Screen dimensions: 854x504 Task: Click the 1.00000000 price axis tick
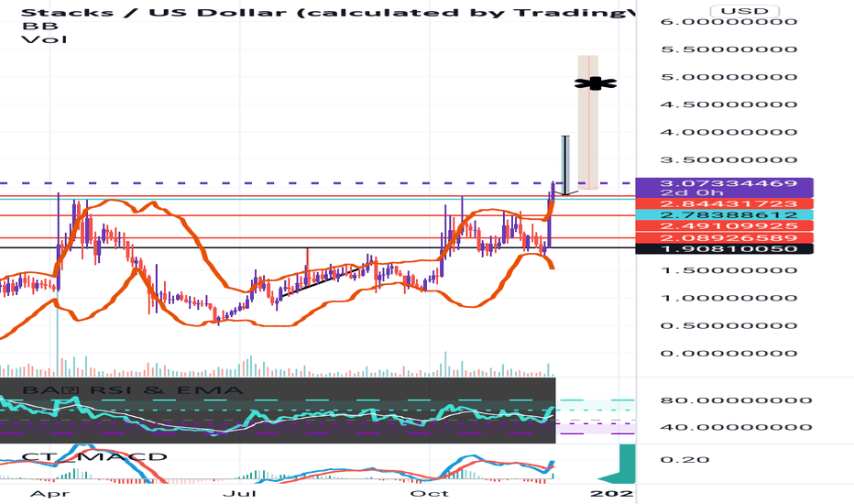pos(728,298)
